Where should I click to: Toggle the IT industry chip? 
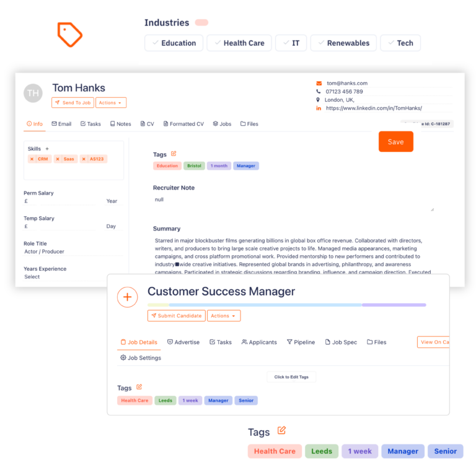point(291,43)
